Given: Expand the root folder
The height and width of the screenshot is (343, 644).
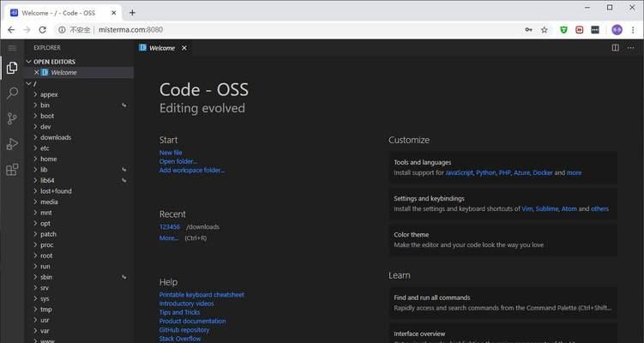Looking at the screenshot, I should pyautogui.click(x=35, y=256).
